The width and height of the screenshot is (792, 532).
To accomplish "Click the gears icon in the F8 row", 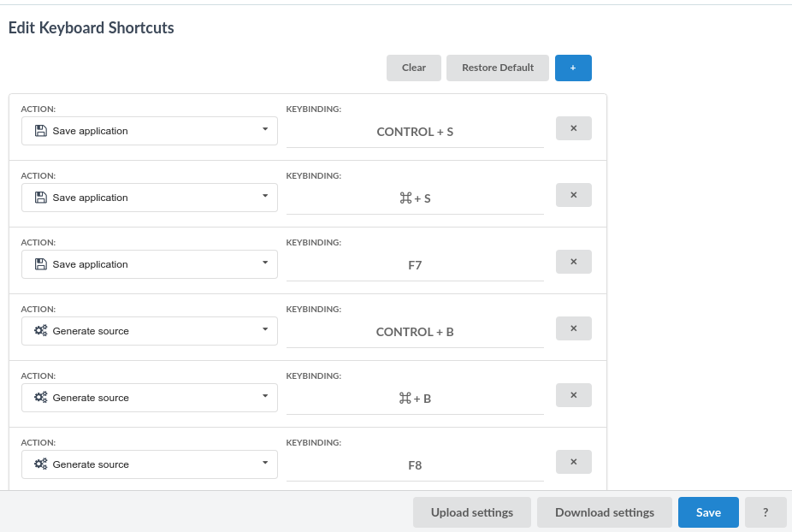I will (x=40, y=464).
